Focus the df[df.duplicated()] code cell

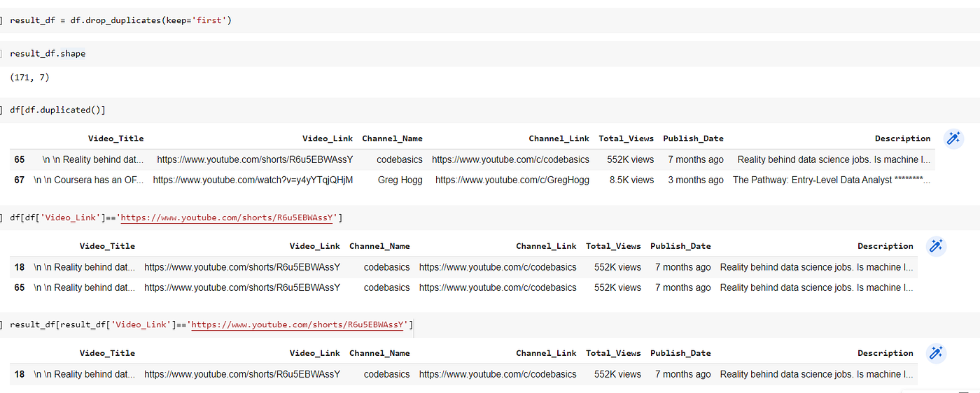490,110
